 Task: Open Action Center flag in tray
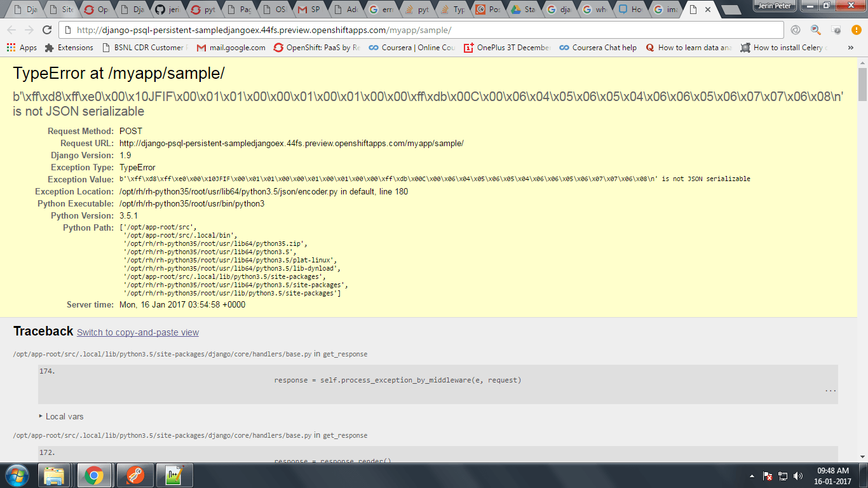point(768,475)
